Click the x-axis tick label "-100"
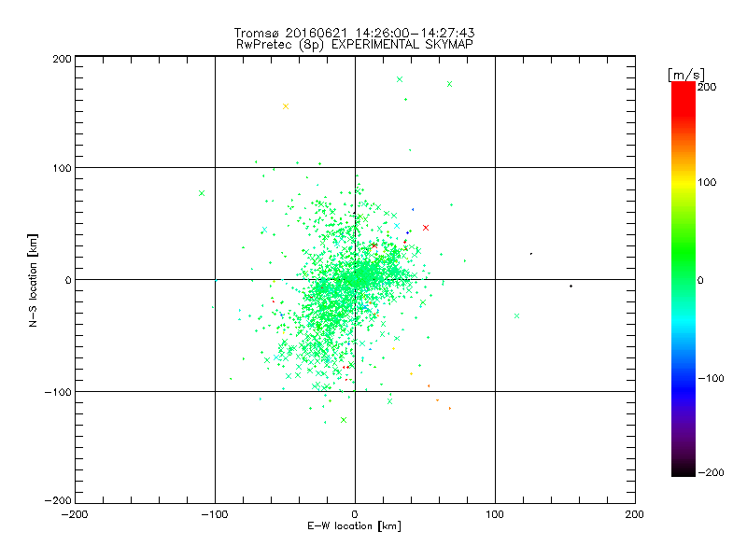 click(x=215, y=514)
